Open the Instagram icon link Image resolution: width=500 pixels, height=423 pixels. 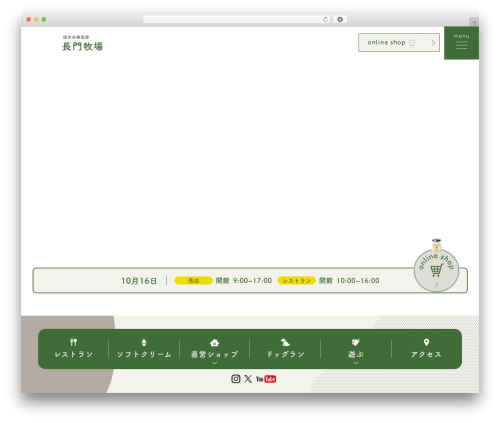pyautogui.click(x=236, y=379)
